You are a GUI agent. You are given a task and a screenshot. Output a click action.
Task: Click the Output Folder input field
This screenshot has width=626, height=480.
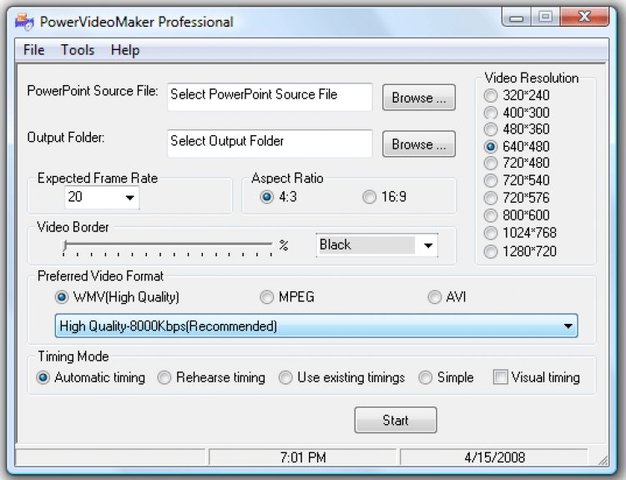[270, 143]
